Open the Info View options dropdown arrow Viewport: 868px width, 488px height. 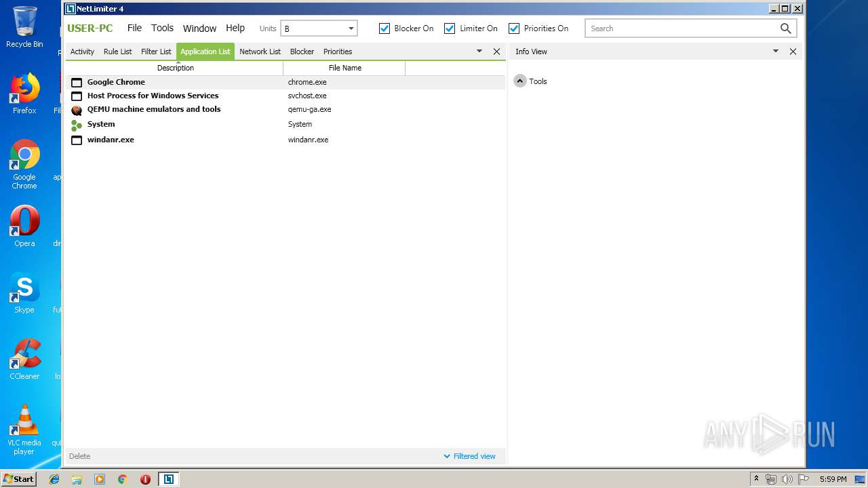point(776,51)
